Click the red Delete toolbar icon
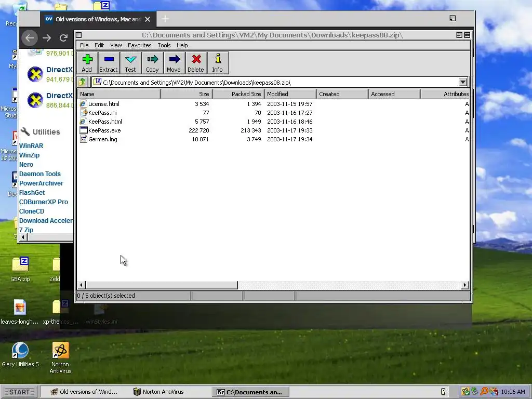The width and height of the screenshot is (532, 399). [x=196, y=63]
